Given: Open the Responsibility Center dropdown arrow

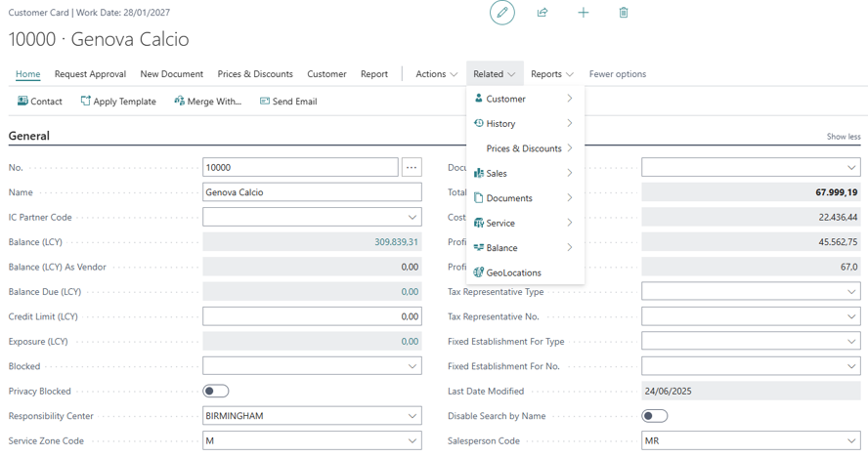Looking at the screenshot, I should [412, 416].
